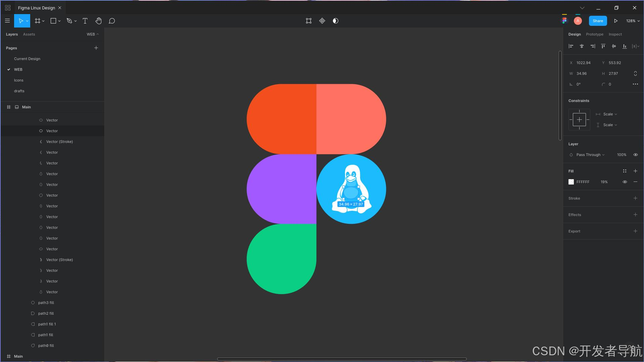Collapse the WEB page list dropdown
Viewport: 644px width, 362px height.
pyautogui.click(x=93, y=34)
